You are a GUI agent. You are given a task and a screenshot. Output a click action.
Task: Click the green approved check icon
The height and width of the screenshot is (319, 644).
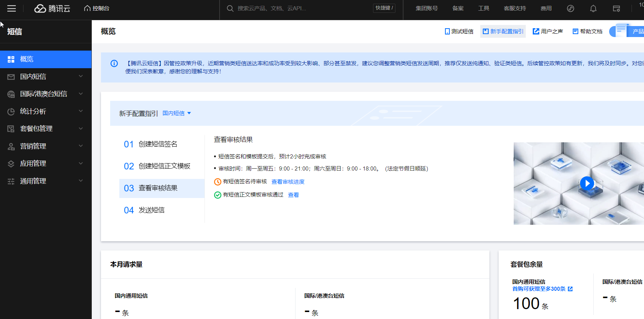click(x=217, y=195)
